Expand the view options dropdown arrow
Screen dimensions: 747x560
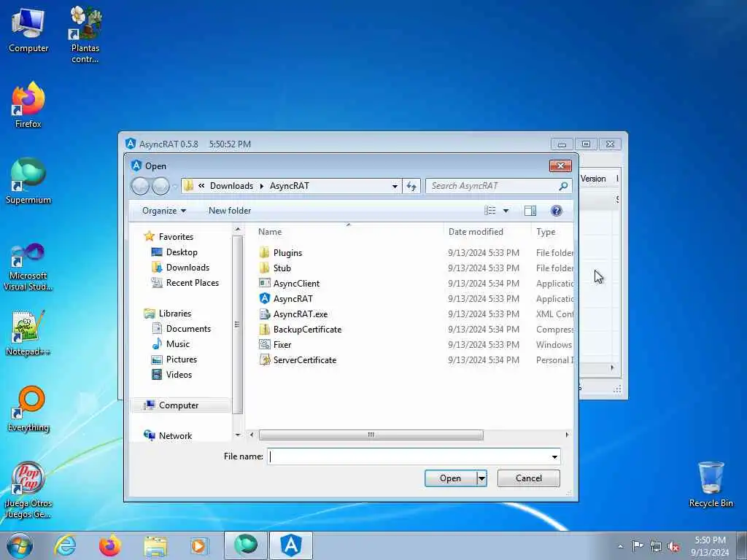(506, 211)
